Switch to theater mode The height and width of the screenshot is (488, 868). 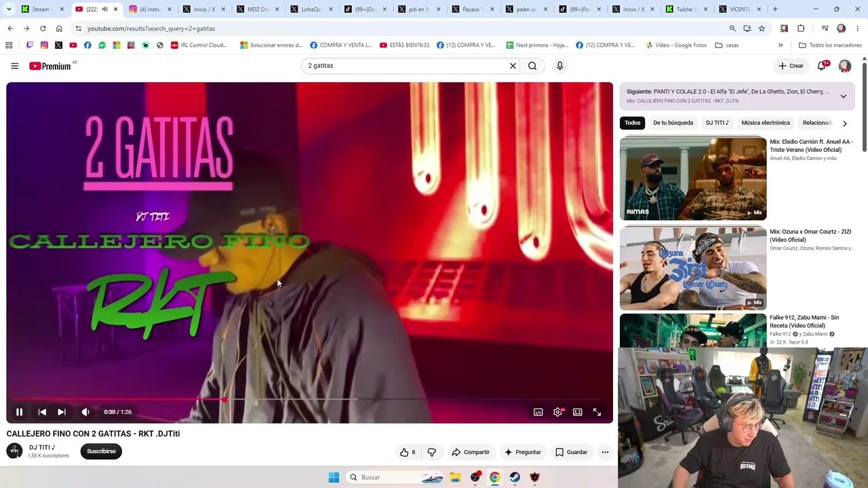(578, 412)
